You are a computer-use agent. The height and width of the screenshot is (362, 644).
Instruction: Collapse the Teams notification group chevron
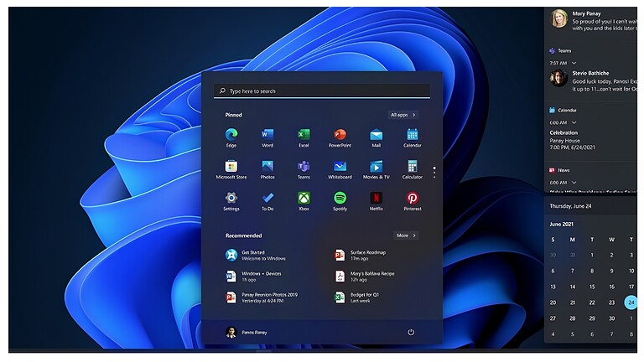click(x=574, y=63)
